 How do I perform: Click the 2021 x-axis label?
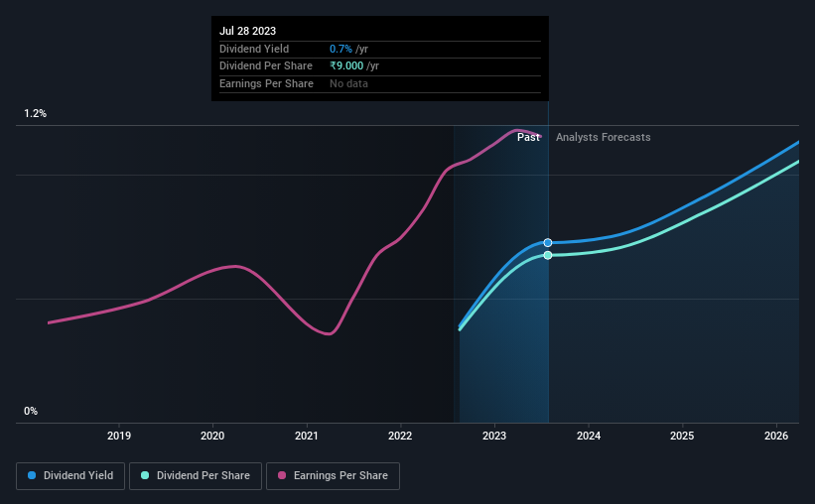pyautogui.click(x=307, y=436)
